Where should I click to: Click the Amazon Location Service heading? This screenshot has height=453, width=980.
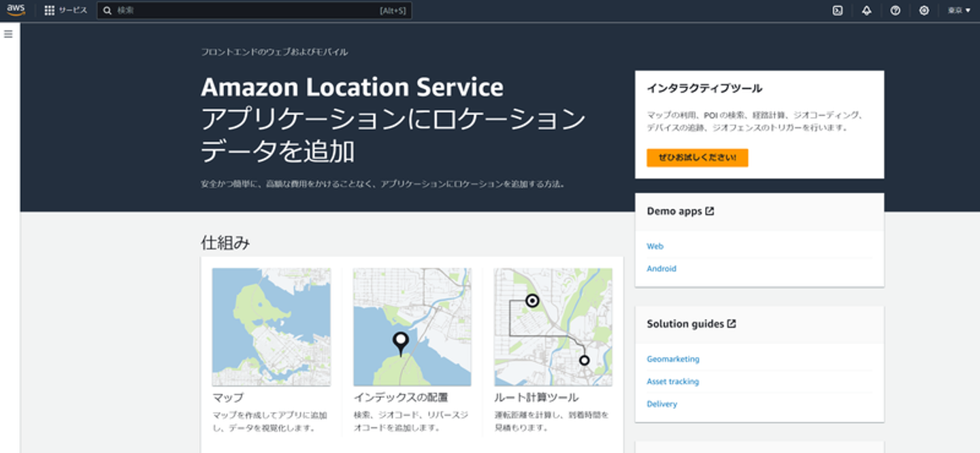coord(352,87)
